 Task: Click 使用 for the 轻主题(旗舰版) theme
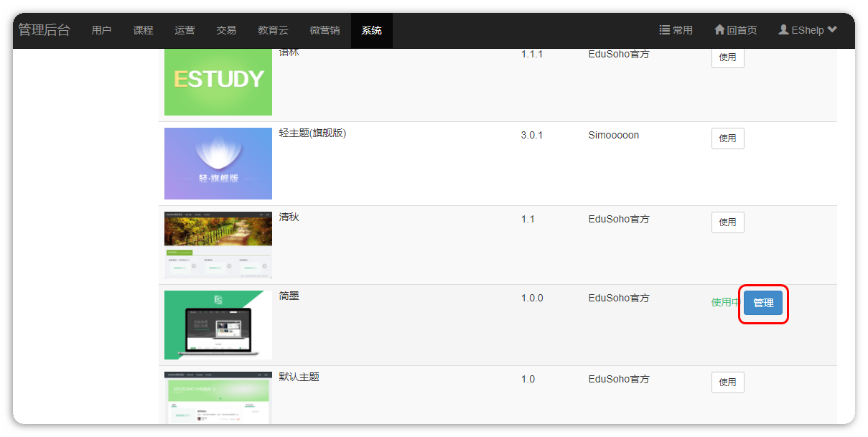tap(727, 138)
